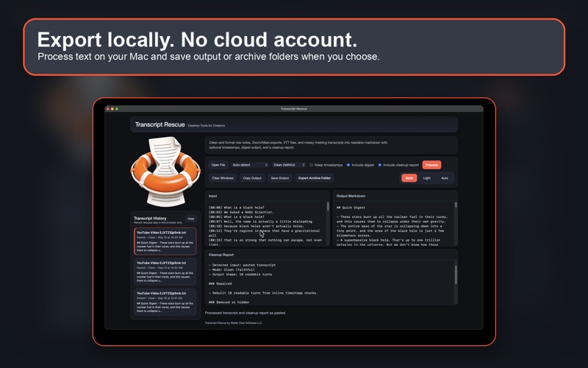
Task: Open the history entry from 10:42 AM
Action: pyautogui.click(x=165, y=272)
